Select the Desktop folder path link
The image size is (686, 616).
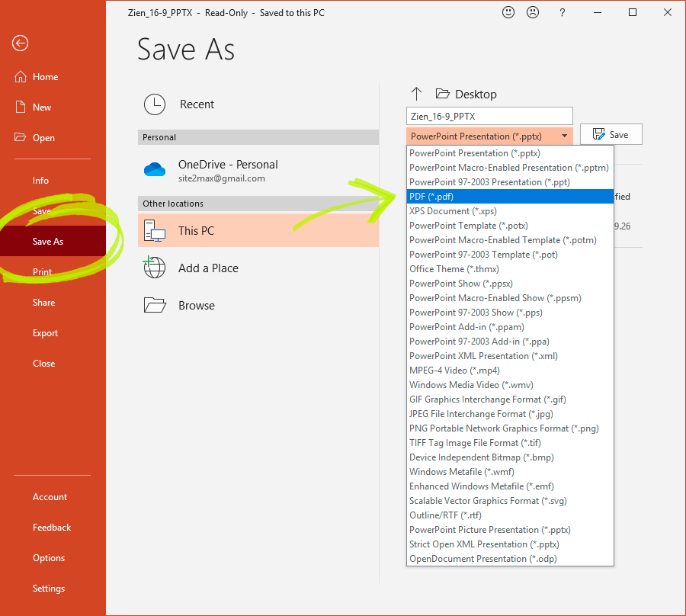tap(476, 94)
